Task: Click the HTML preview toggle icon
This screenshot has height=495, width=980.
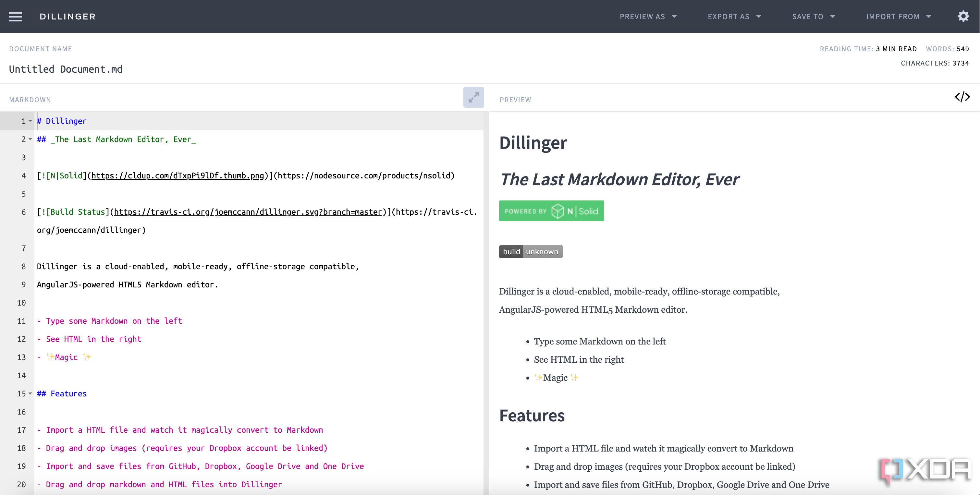Action: click(x=962, y=97)
